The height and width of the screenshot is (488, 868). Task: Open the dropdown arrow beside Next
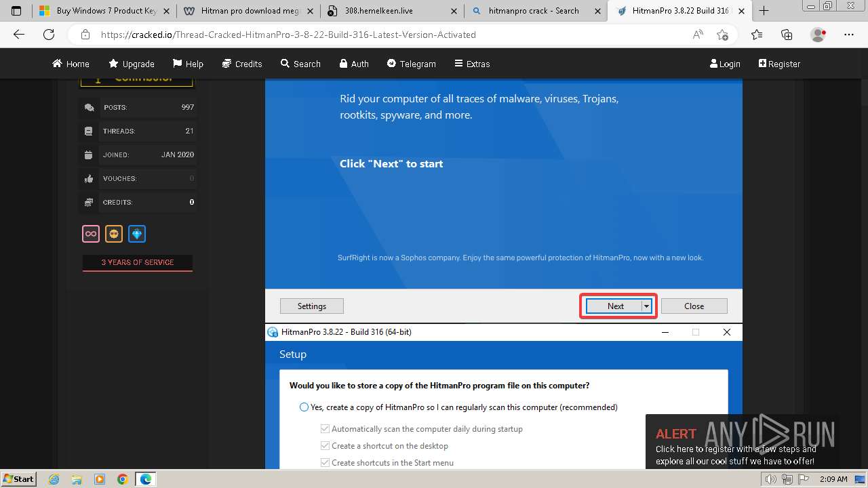(x=646, y=306)
